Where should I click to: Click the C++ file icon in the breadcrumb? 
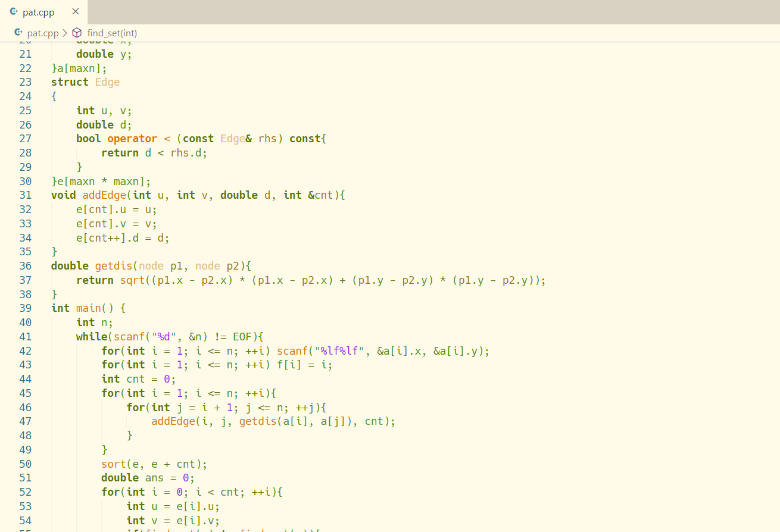click(x=18, y=33)
